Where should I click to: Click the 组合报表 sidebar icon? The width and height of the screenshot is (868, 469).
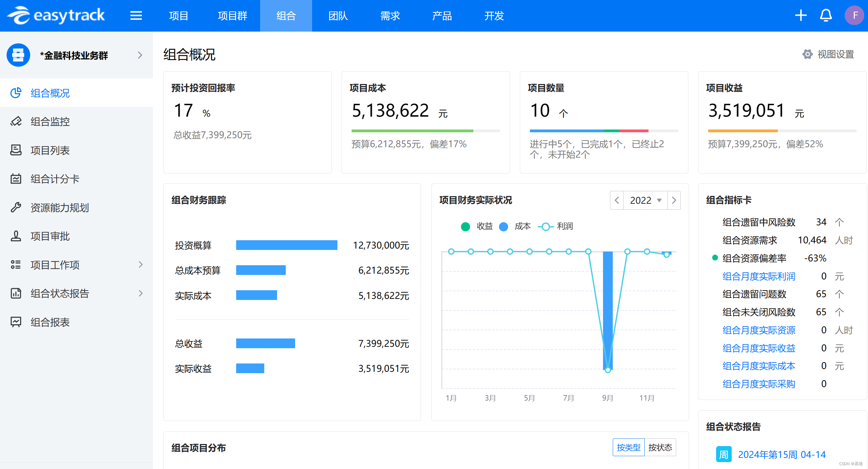point(16,322)
